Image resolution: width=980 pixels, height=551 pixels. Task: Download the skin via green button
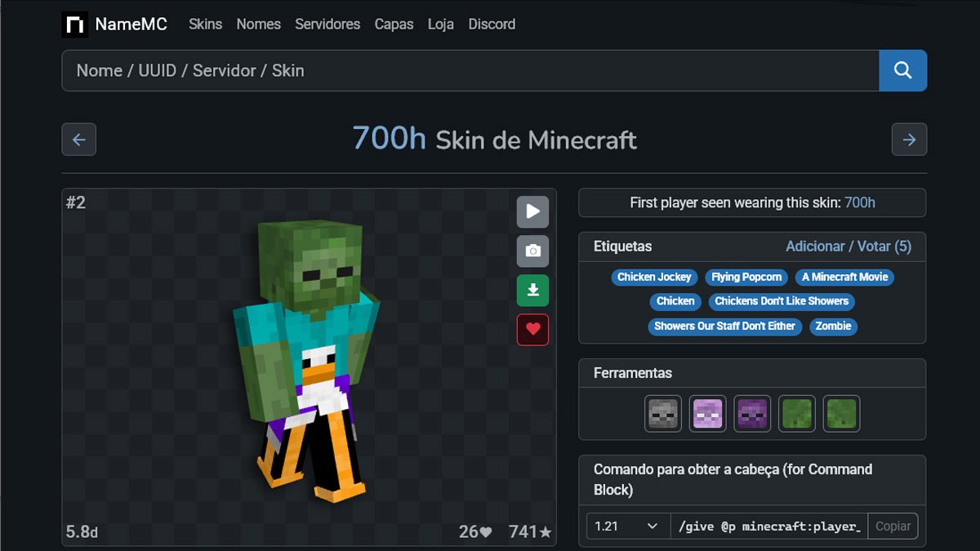click(532, 291)
